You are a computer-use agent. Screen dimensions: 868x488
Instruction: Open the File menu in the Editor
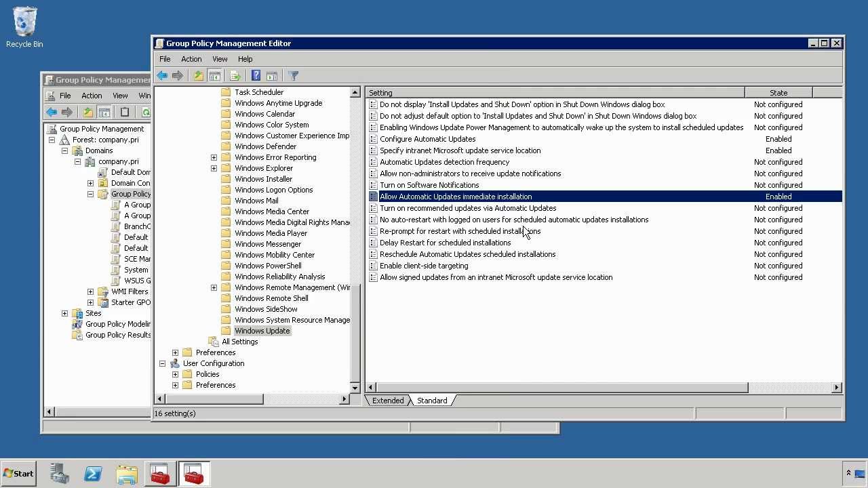(x=165, y=59)
